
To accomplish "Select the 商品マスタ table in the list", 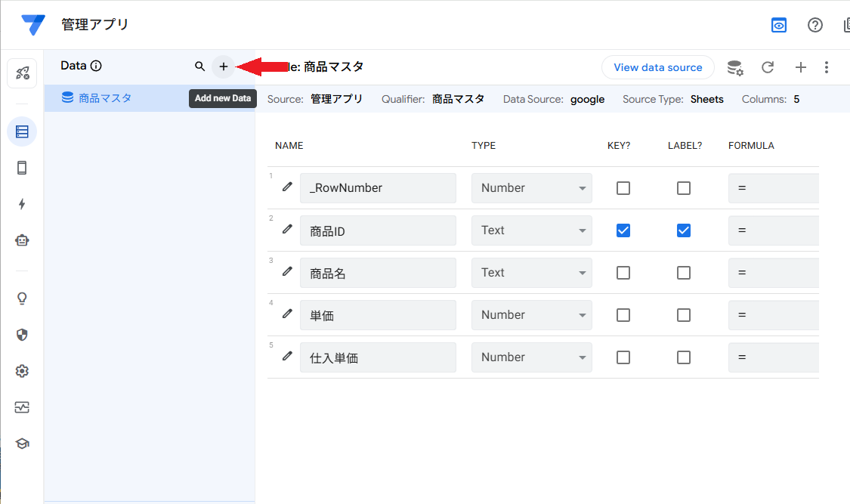I will 106,97.
